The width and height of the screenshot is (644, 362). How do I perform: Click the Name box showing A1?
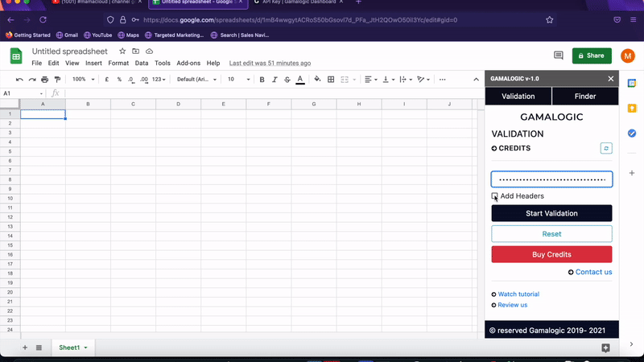(23, 93)
